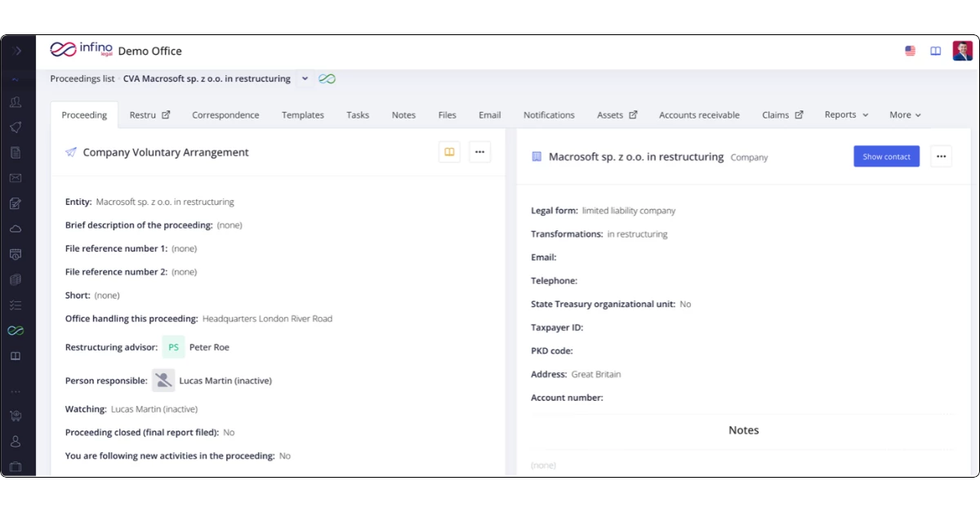
Task: Click the cloud icon in the left sidebar
Action: point(16,229)
